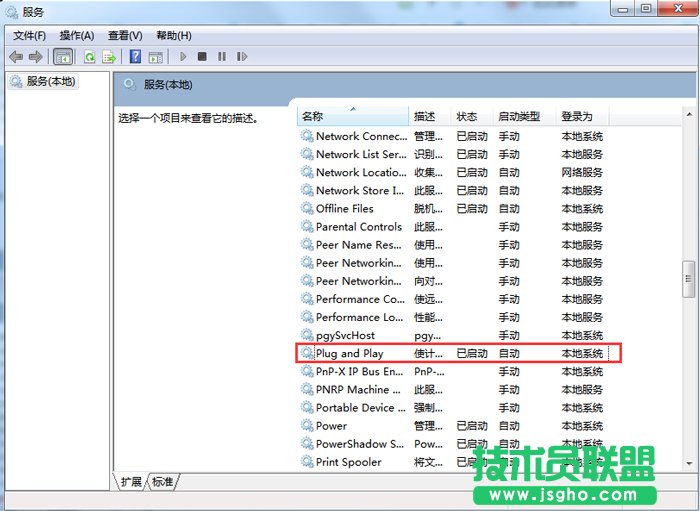Select the PnP-X IP Bus En... service name
Image resolution: width=700 pixels, height=511 pixels.
click(x=359, y=371)
